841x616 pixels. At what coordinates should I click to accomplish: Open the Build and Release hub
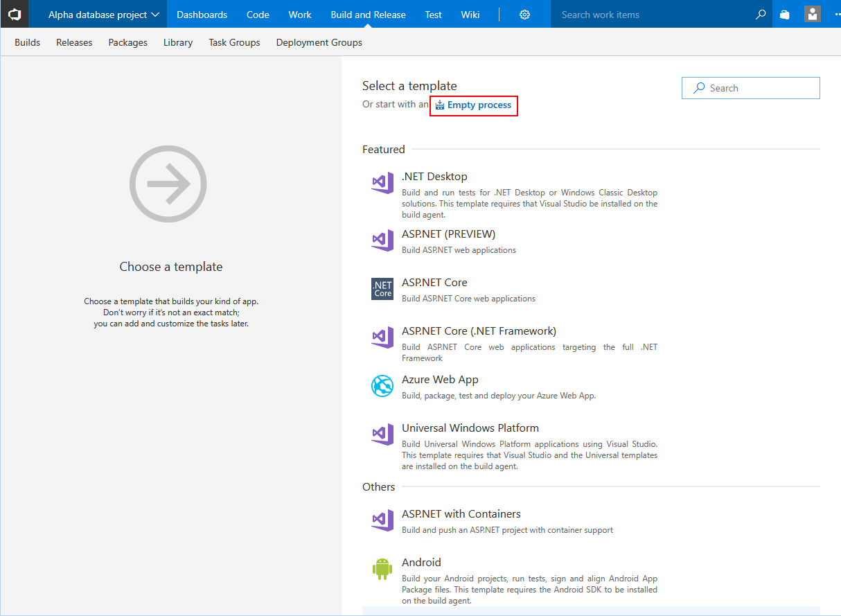[x=369, y=15]
